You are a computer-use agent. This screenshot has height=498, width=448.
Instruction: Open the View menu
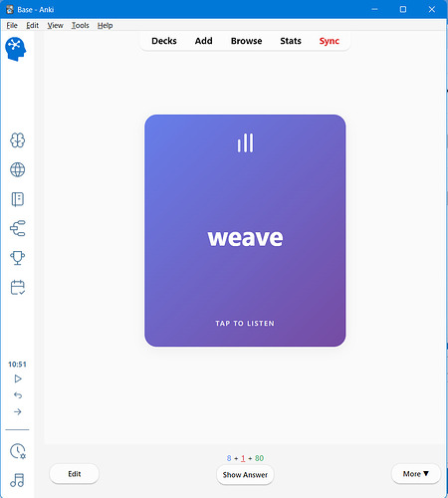click(55, 25)
